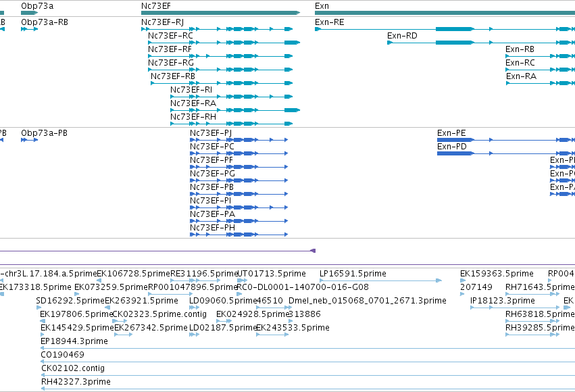This screenshot has height=392, width=575.
Task: Select EST UT01713.5prime
Action: tap(272, 274)
